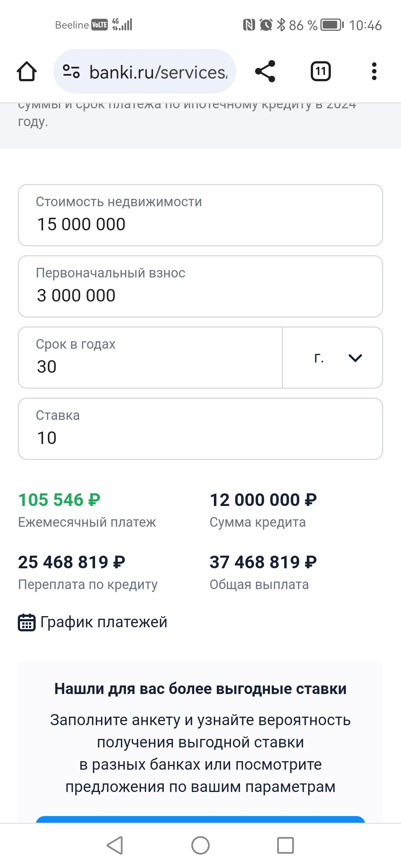
Task: Tap the blue button under the offers card
Action: click(x=200, y=819)
